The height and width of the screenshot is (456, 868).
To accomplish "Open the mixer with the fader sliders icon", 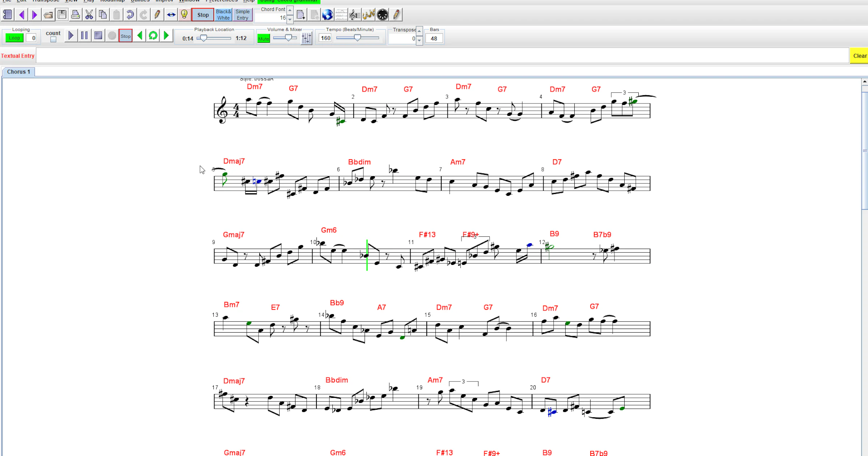I will pyautogui.click(x=306, y=38).
